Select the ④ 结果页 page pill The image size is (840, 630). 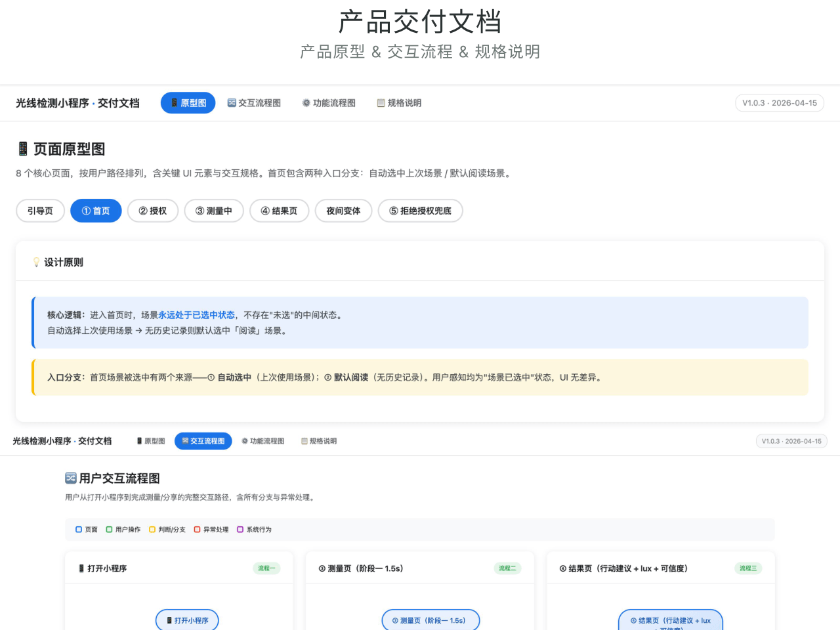point(279,211)
